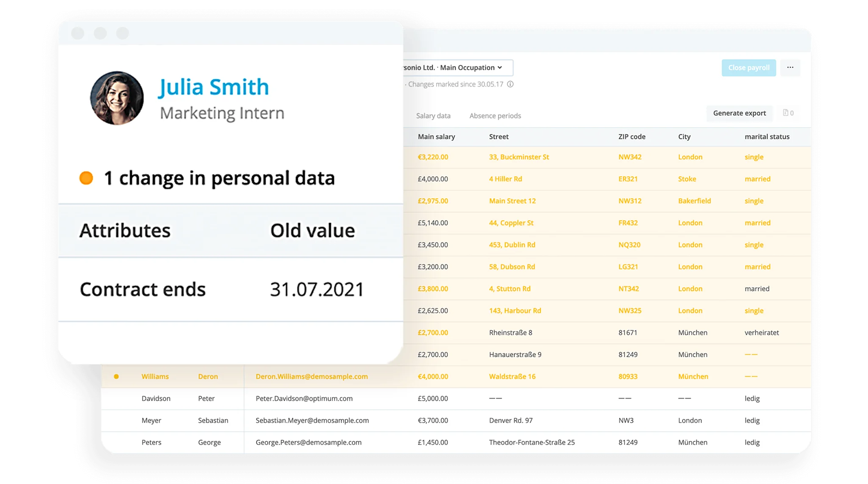Click orange dot beside Williams row

pyautogui.click(x=117, y=376)
